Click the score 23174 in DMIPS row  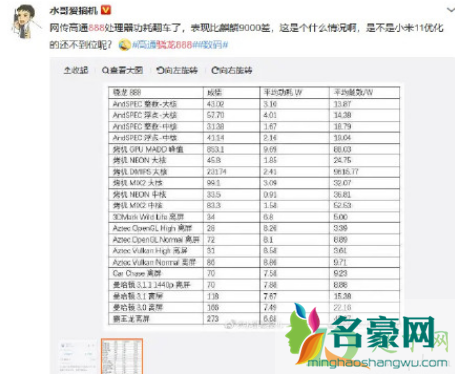[216, 172]
